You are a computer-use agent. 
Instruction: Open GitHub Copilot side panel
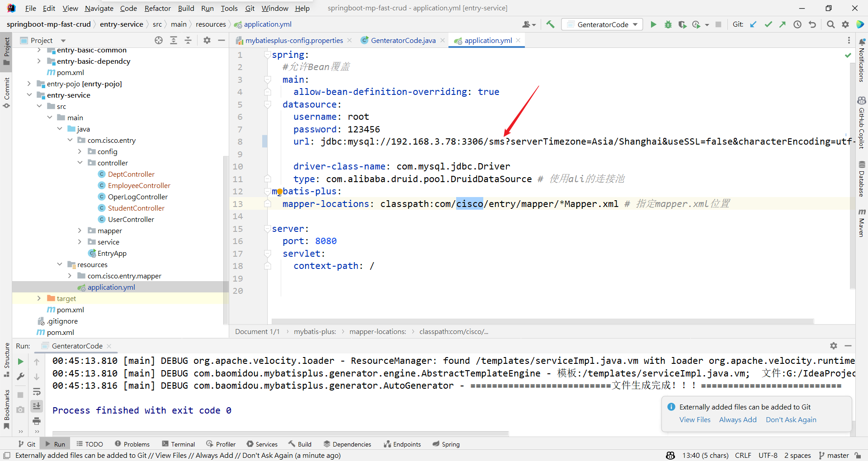(862, 122)
